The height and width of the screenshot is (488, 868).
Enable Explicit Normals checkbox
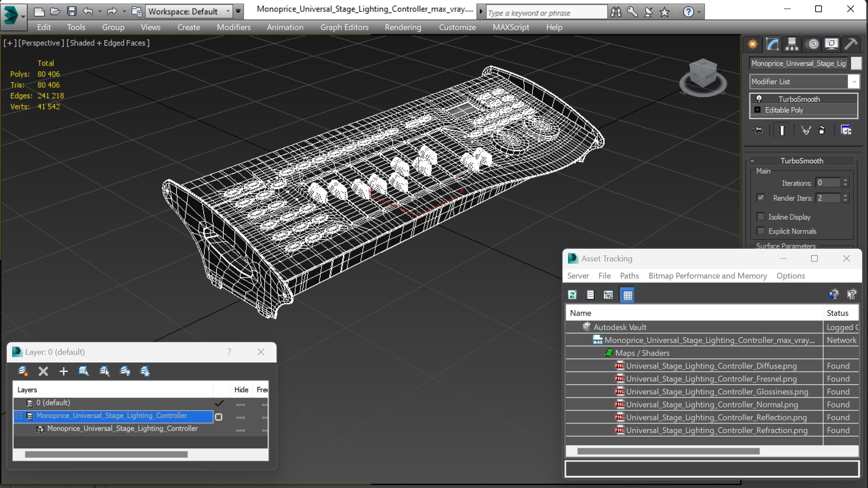pyautogui.click(x=761, y=231)
